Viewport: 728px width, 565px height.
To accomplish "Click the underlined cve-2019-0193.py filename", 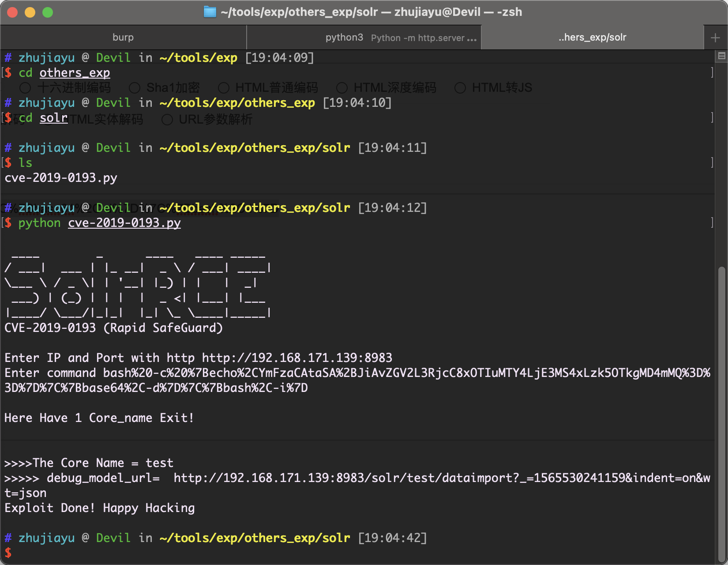I will (x=124, y=223).
